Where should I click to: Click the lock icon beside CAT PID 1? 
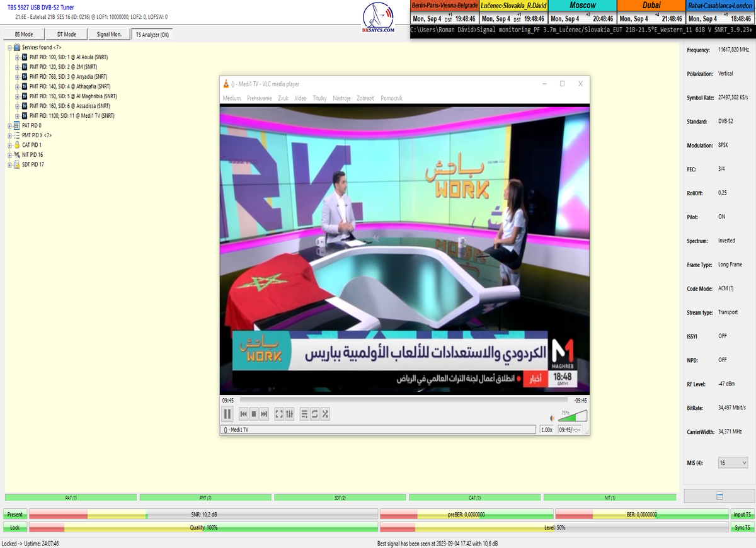(17, 145)
